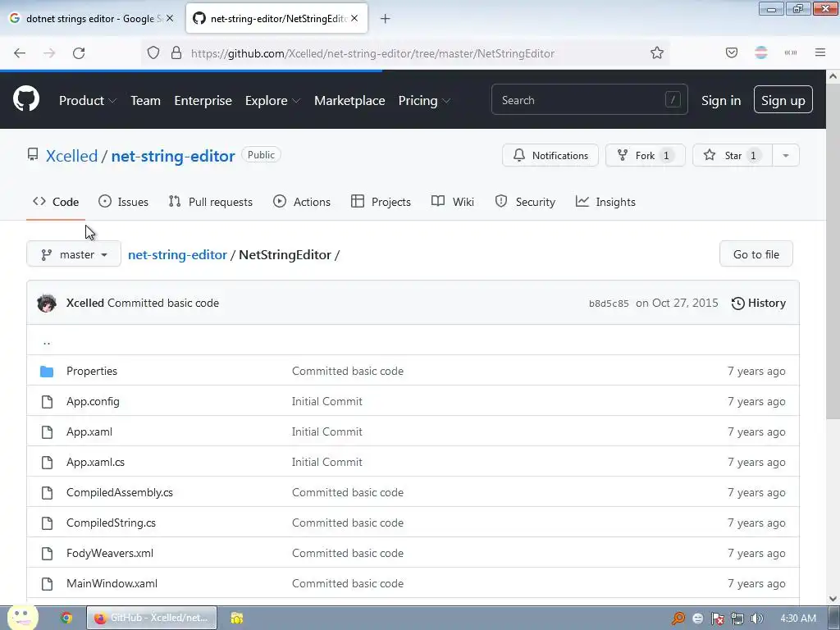Viewport: 840px width, 630px height.
Task: Click the Team link in GitHub header
Action: pos(145,101)
